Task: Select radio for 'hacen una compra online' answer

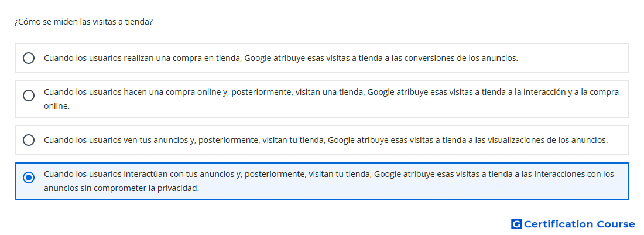Action: tap(29, 96)
